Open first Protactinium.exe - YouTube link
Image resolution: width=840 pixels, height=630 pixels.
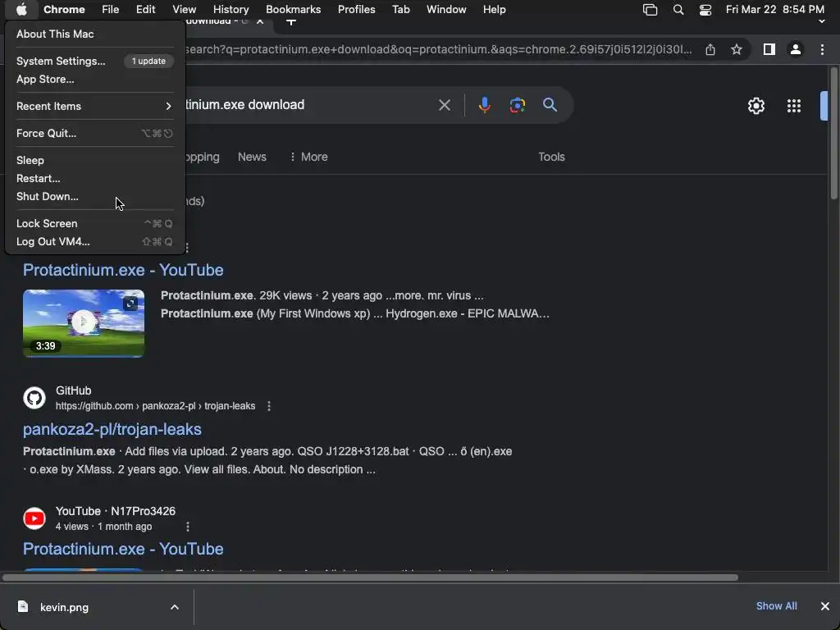123,270
